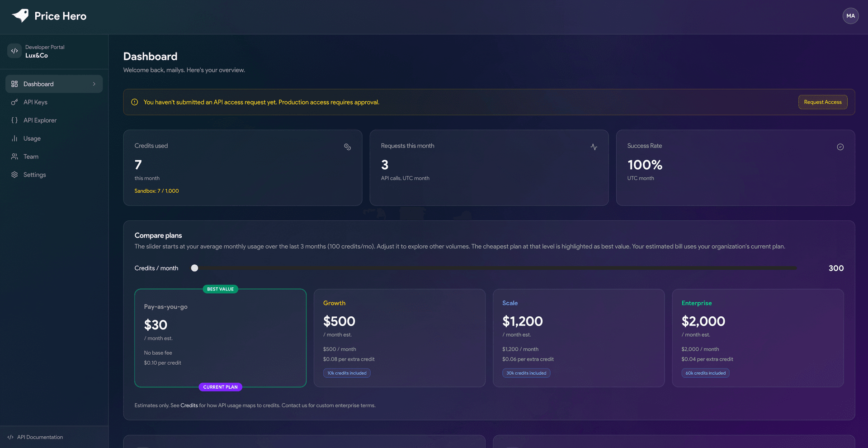
Task: Expand the Dashboard sidebar chevron
Action: [94, 84]
